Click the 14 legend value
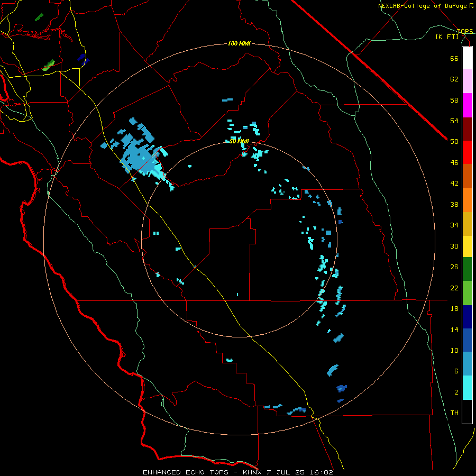 click(454, 329)
